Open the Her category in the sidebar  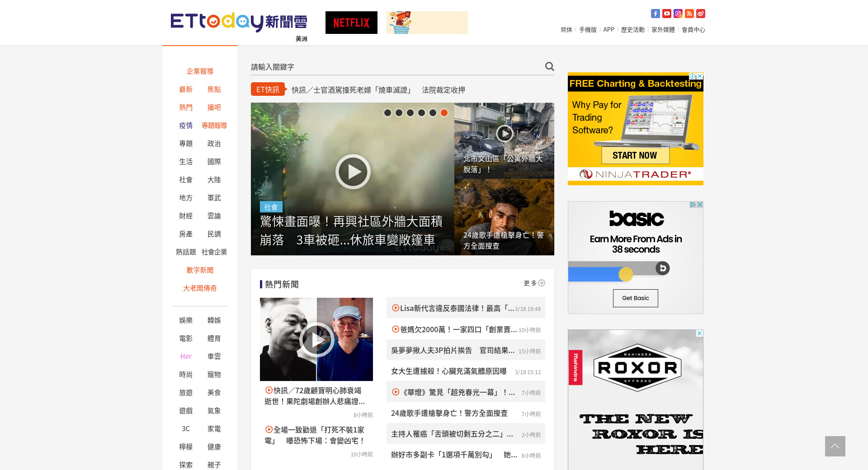tap(186, 357)
